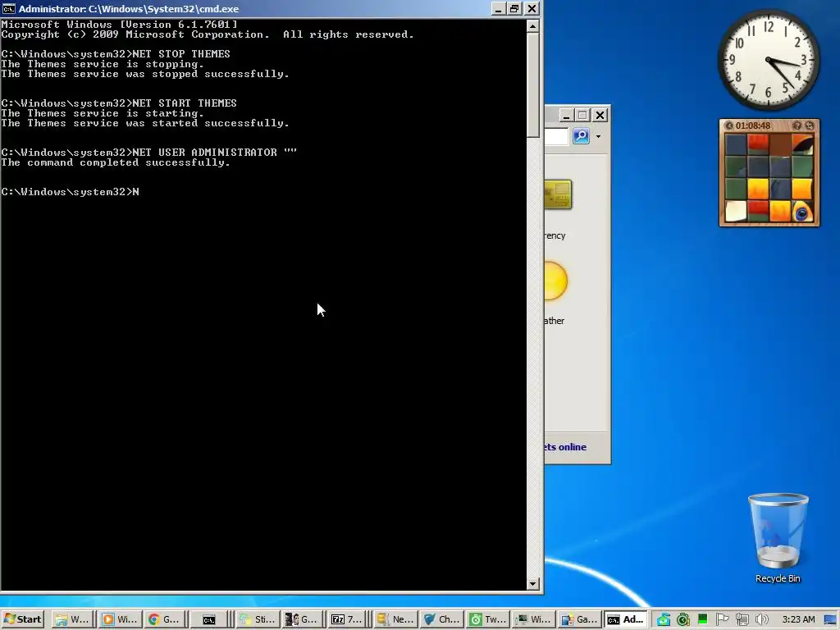Click the unlabeled cmd taskbar button
Image resolution: width=840 pixels, height=630 pixels.
[209, 619]
